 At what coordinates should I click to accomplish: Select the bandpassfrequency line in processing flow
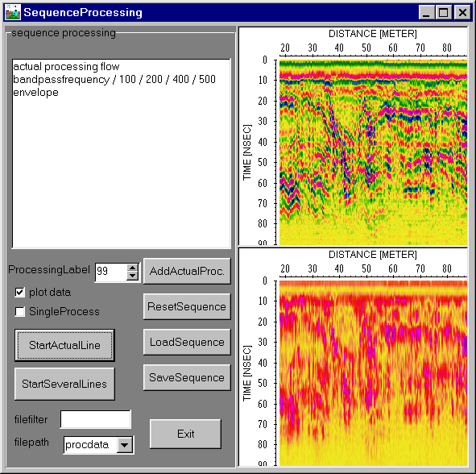[x=114, y=79]
